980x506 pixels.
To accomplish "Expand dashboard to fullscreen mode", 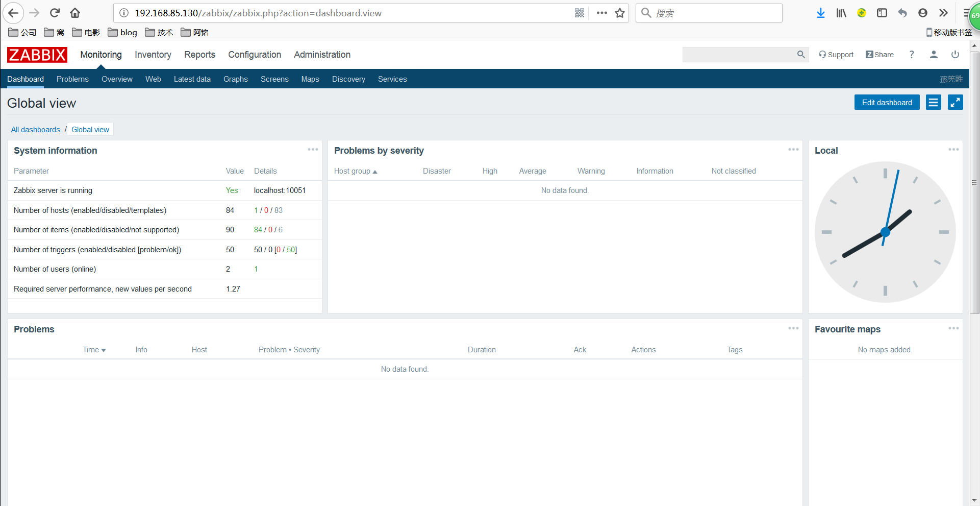I will click(x=956, y=102).
